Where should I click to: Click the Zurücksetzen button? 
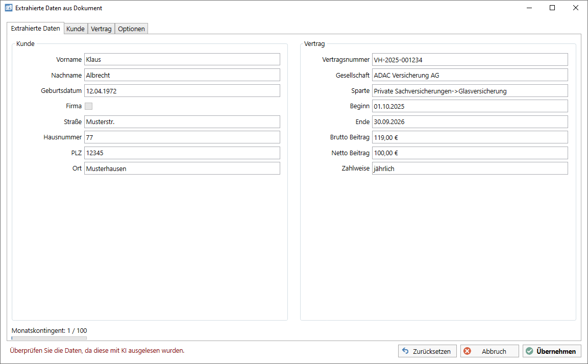[427, 351]
